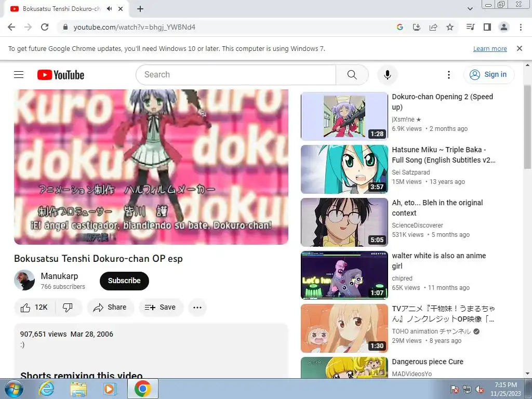
Task: Click the Dokuro-chan video player
Action: pos(151,167)
